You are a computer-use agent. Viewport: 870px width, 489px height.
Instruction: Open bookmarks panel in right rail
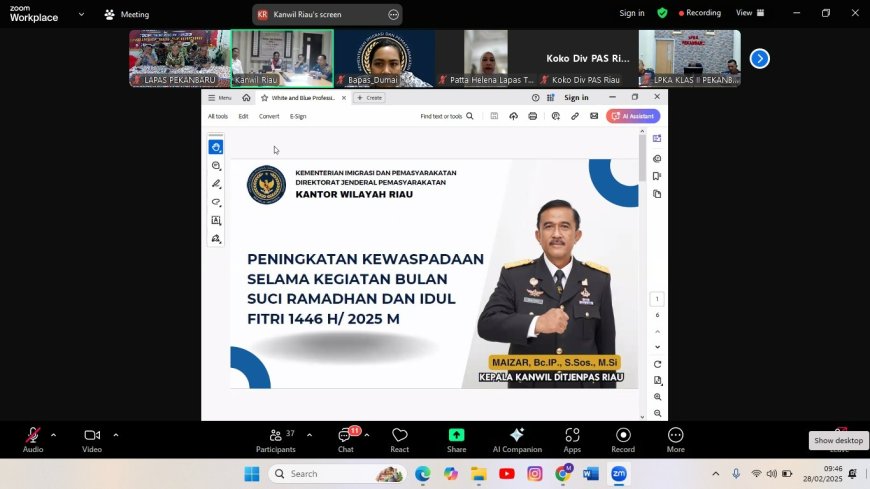pyautogui.click(x=657, y=176)
